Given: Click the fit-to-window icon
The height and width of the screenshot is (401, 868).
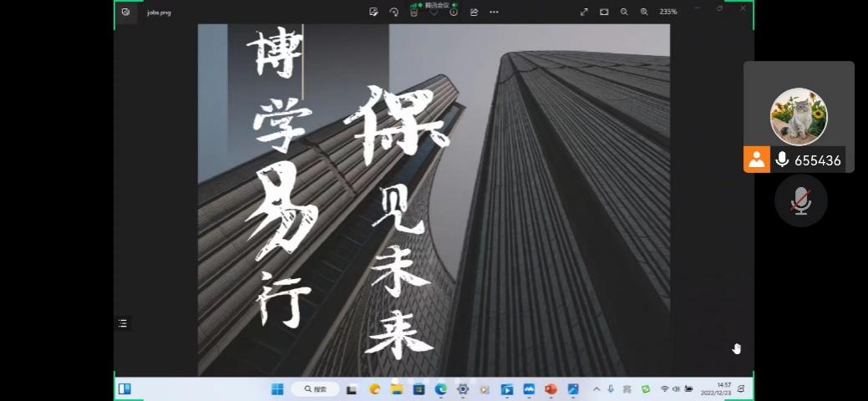Looking at the screenshot, I should pos(604,12).
